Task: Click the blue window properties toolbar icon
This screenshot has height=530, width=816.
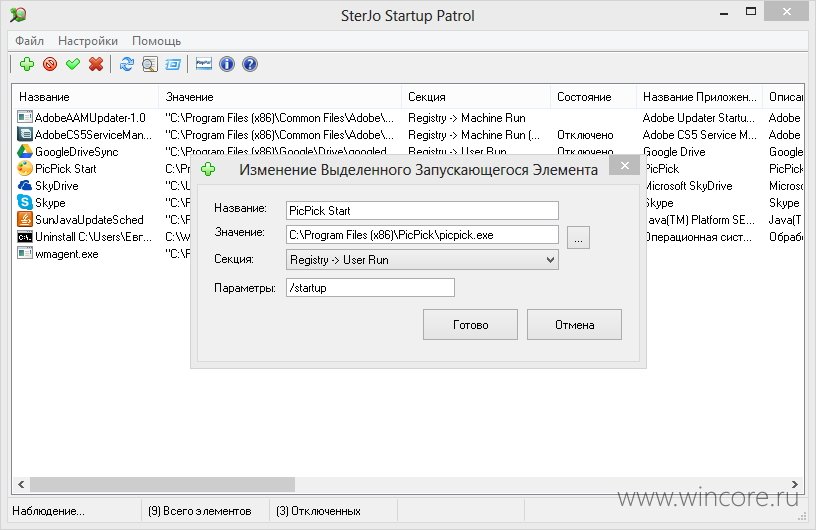Action: pos(173,64)
